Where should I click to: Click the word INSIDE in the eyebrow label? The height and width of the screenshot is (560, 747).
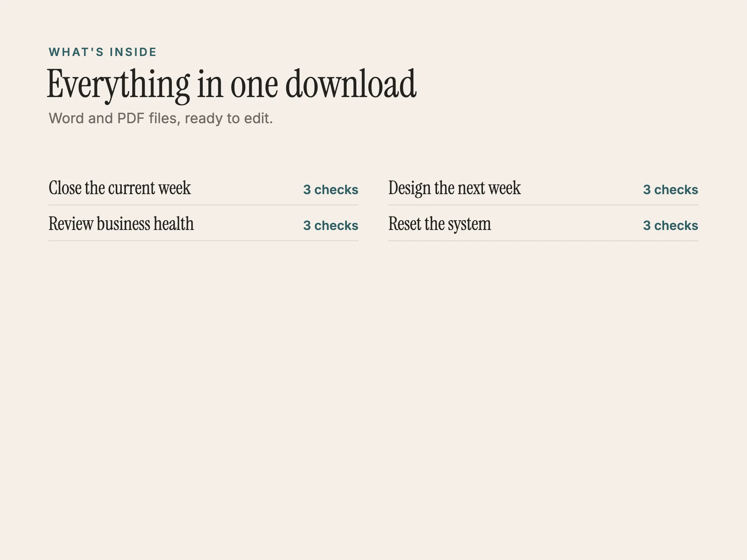point(133,52)
